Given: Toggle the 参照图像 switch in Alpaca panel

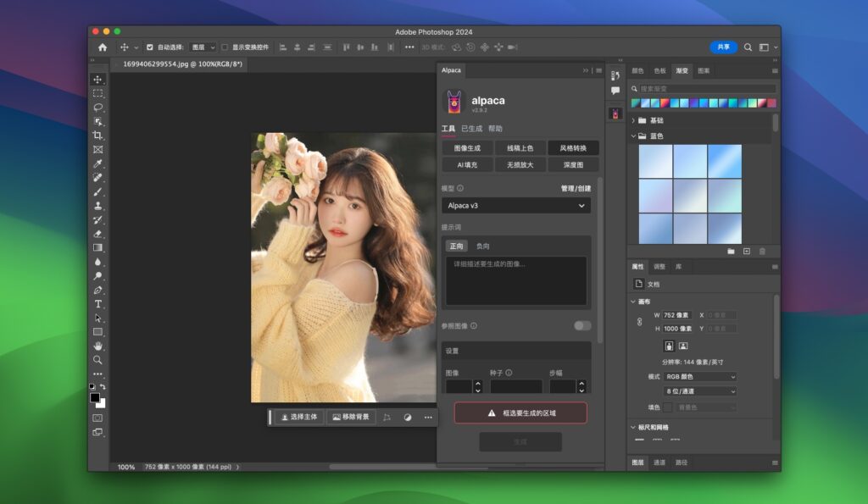Looking at the screenshot, I should click(581, 325).
